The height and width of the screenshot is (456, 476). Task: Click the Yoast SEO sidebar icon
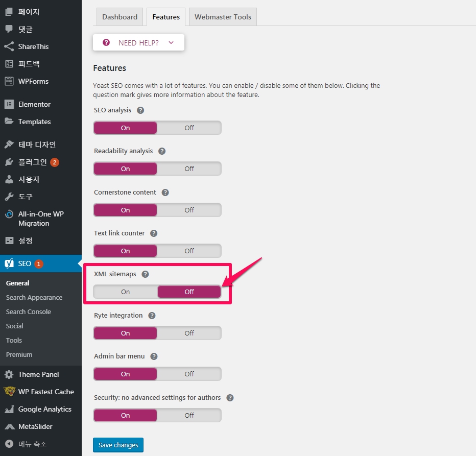9,263
